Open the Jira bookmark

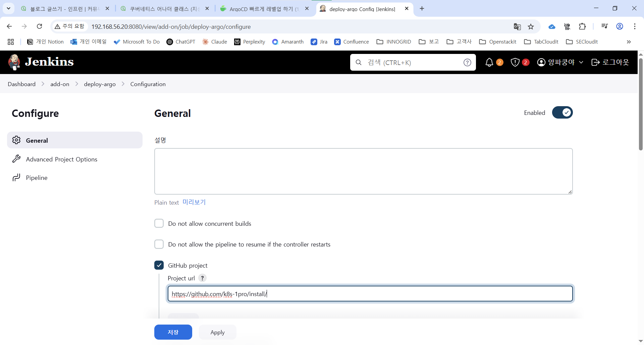319,42
